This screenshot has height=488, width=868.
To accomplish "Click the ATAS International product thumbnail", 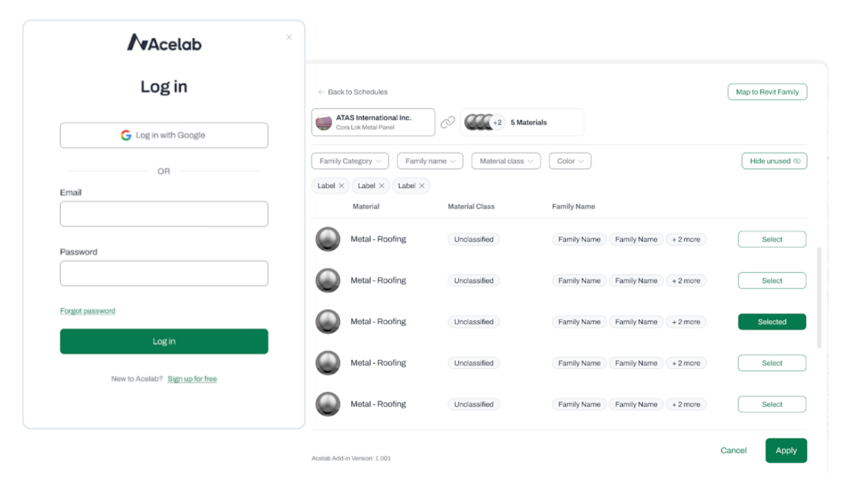I will pos(324,122).
